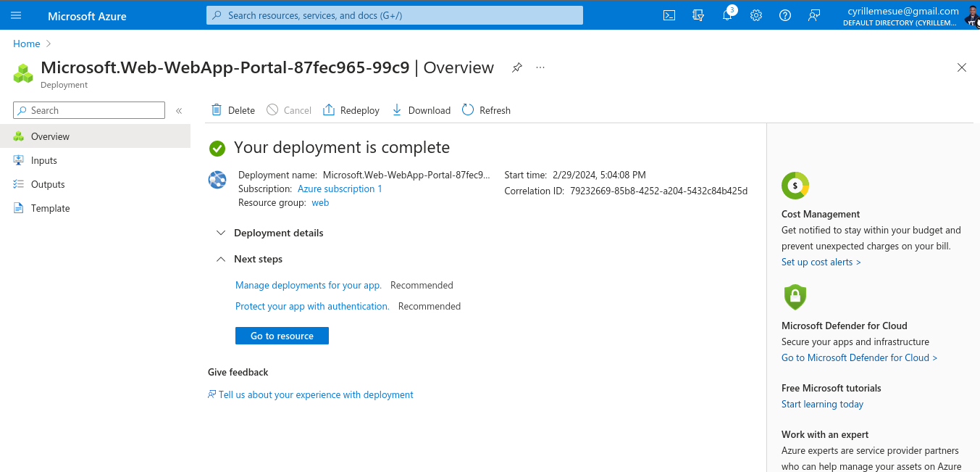980x472 pixels.
Task: Focus the top resource search box
Action: pyautogui.click(x=395, y=15)
